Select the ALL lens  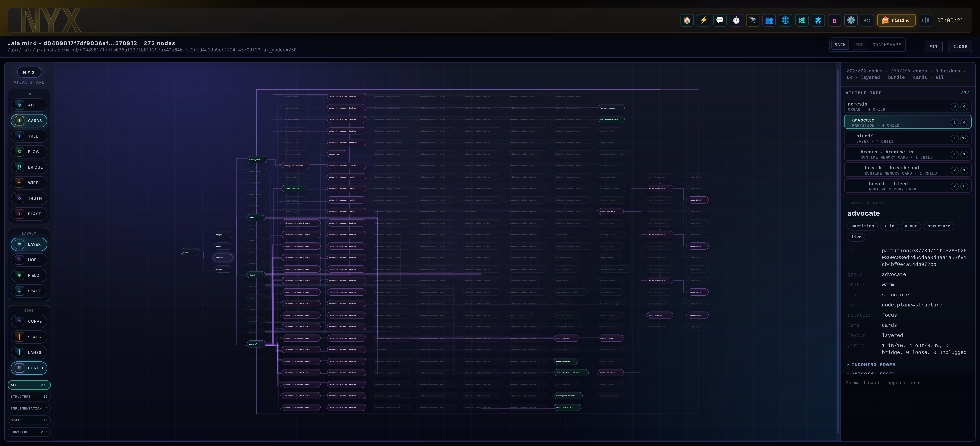point(29,105)
